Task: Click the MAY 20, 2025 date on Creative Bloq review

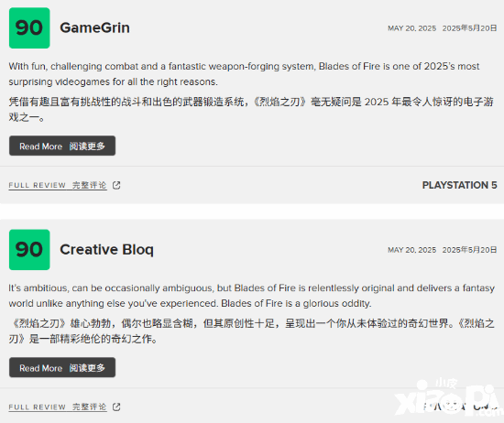Action: (x=411, y=250)
